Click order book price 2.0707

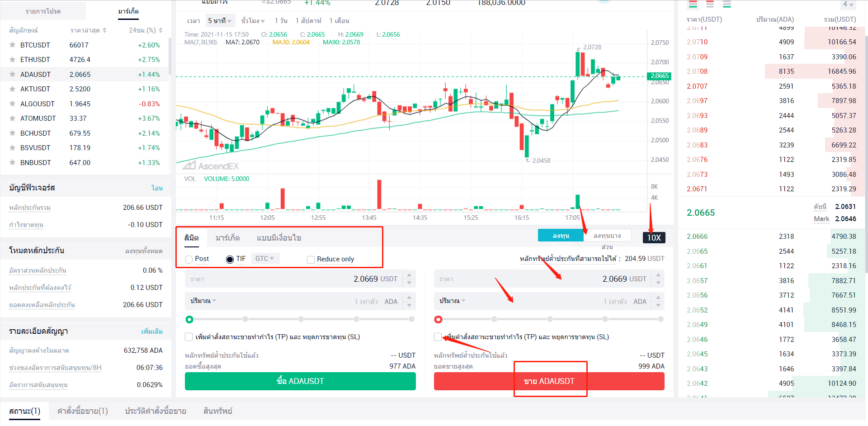click(697, 86)
